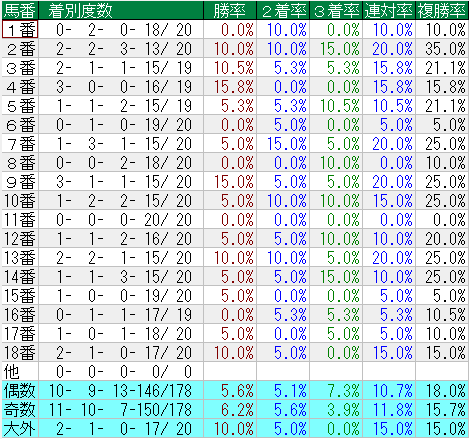Screen dimensions: 470x439
Task: Click the 他 row label
Action: click(x=20, y=372)
